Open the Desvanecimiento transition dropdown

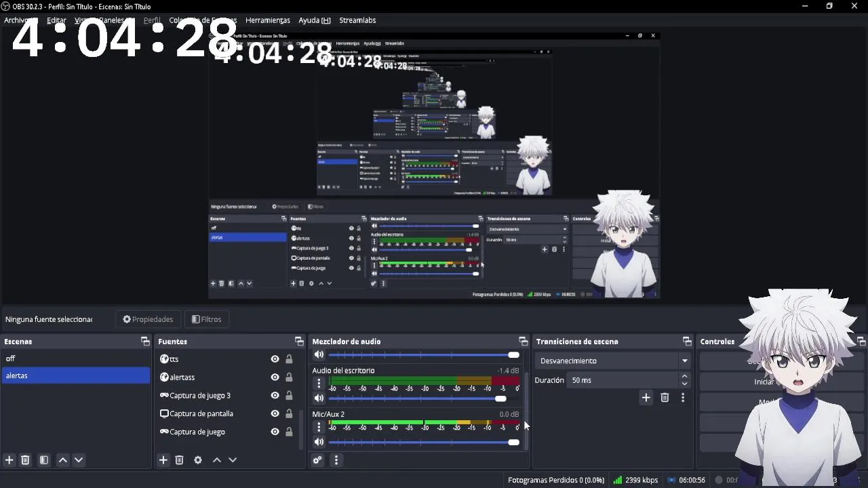click(613, 361)
